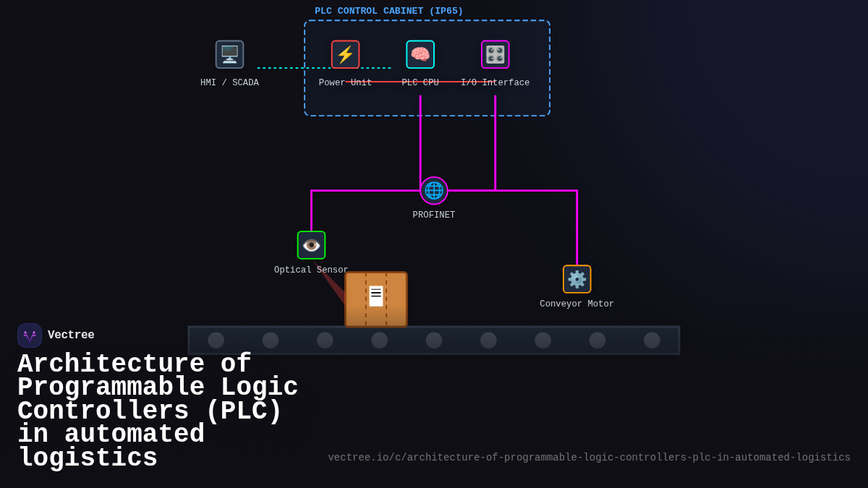Open the I/O Interface module icon
This screenshot has height=488, width=868.
495,54
